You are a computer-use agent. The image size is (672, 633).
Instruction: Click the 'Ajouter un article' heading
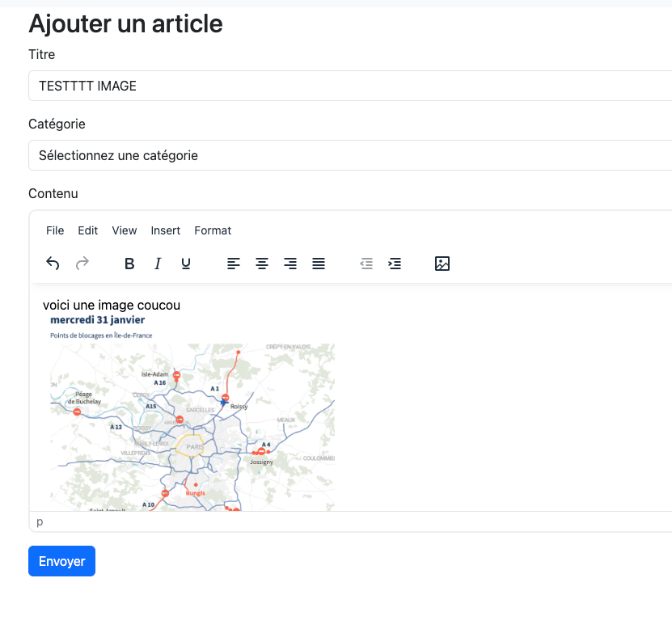(125, 23)
